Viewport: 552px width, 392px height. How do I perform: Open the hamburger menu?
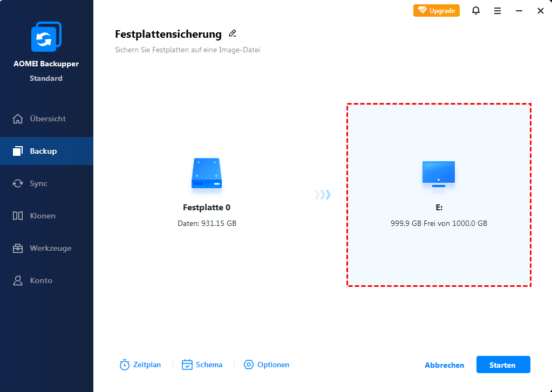click(x=497, y=11)
